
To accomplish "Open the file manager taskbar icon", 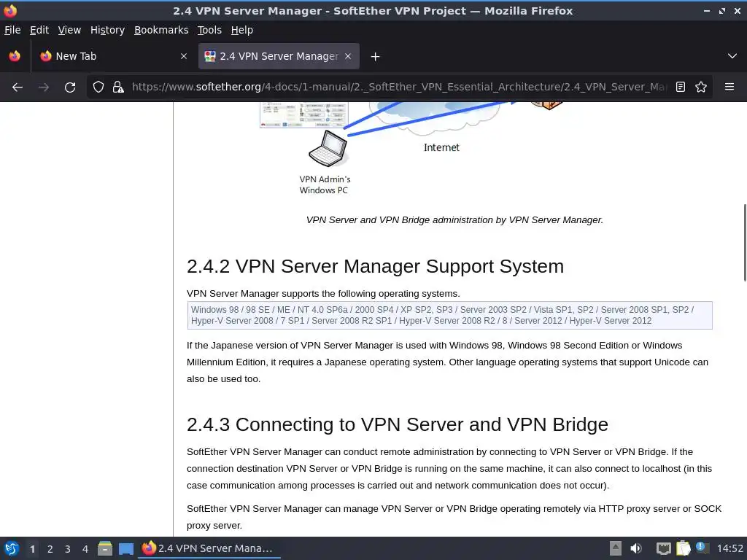I will point(105,548).
